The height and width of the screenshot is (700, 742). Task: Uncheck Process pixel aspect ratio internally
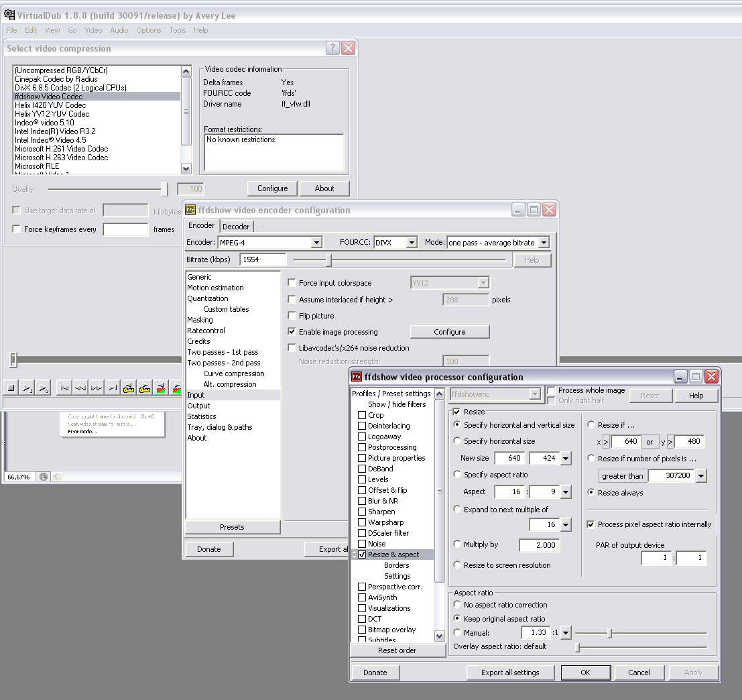pos(591,524)
